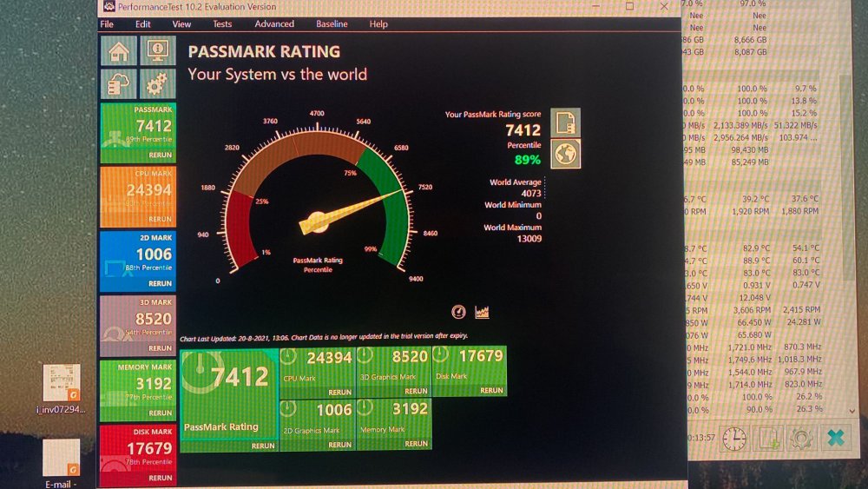Click the sensor window scrollbar down arrow
Screen dimensions: 868x489
pos(852,412)
